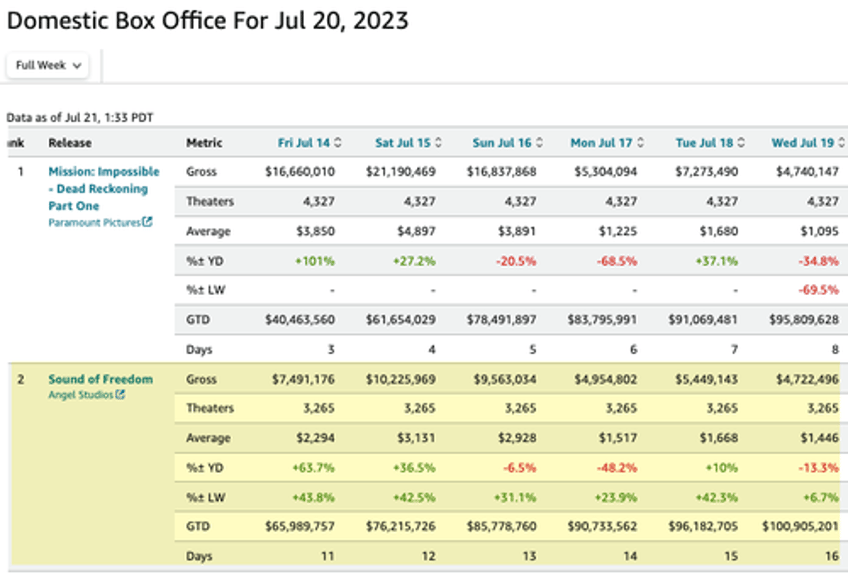
Task: Select GTD value $65,989,757
Action: (300, 526)
